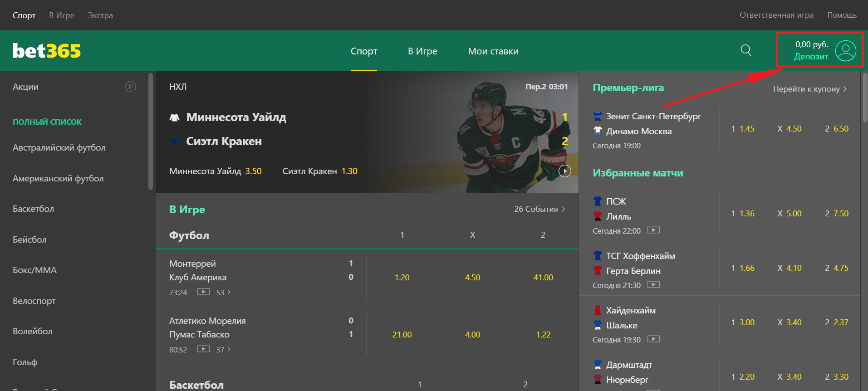Viewport: 868px width, 391px height.
Task: Click the Сиэтл Кракен team jersey icon
Action: click(x=174, y=142)
